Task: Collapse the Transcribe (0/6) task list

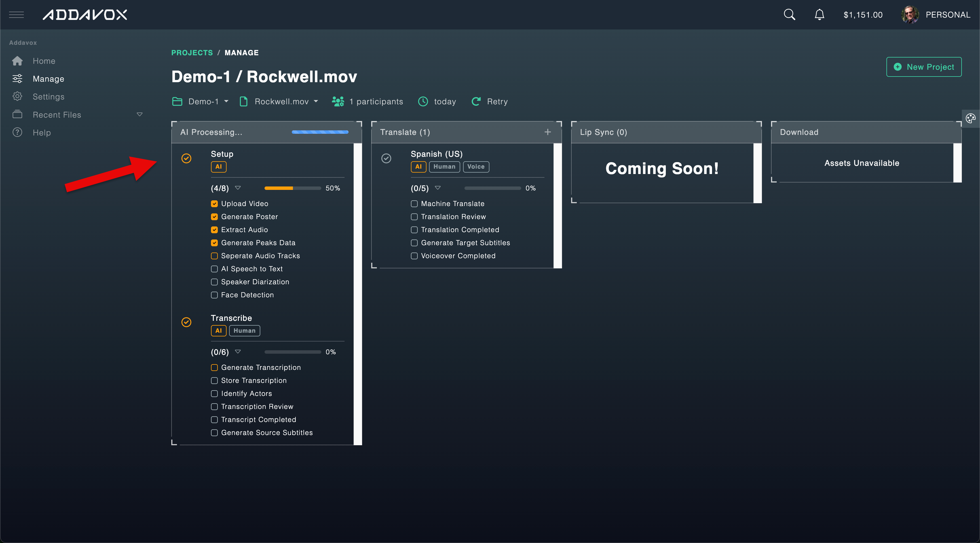Action: (238, 352)
